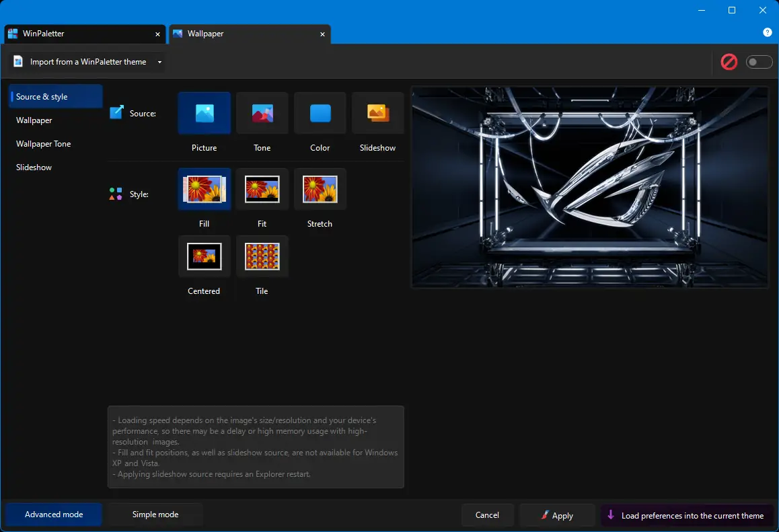Click the Fit label text
Viewport: 779px width, 532px height.
tap(262, 223)
